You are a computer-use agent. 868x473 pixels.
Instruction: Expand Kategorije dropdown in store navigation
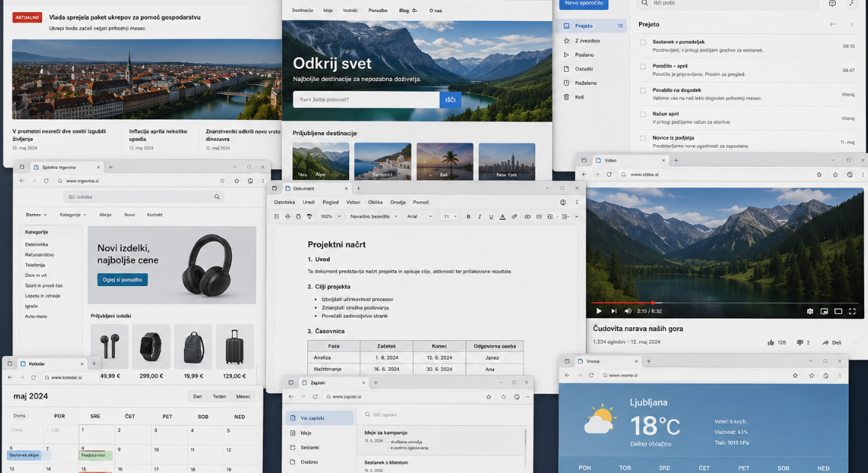(73, 215)
